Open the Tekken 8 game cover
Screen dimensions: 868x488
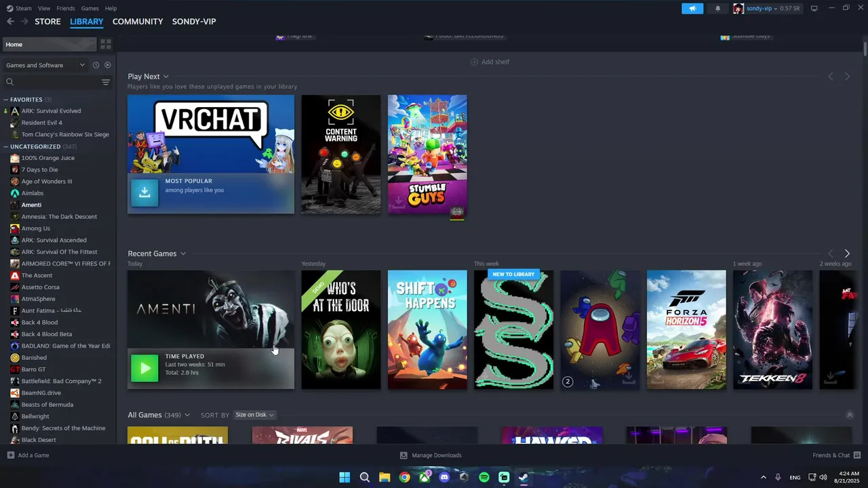772,330
